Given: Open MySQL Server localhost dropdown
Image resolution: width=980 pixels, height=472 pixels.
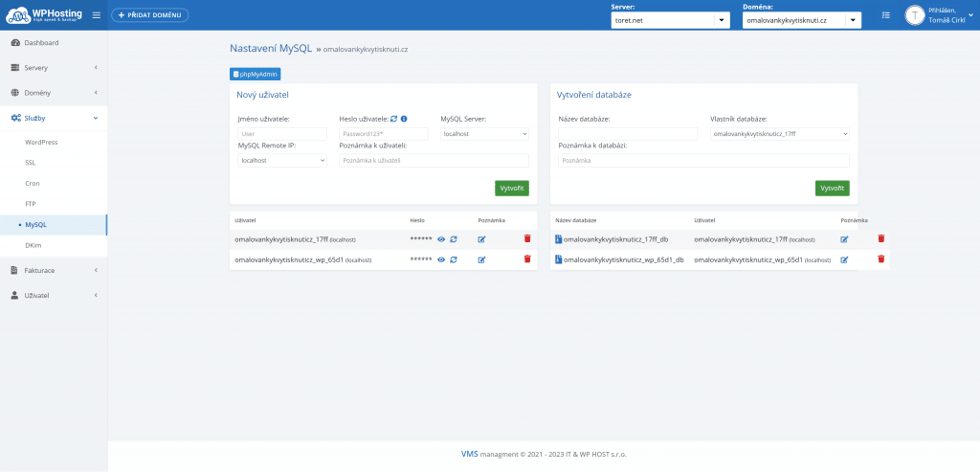Looking at the screenshot, I should [x=484, y=134].
